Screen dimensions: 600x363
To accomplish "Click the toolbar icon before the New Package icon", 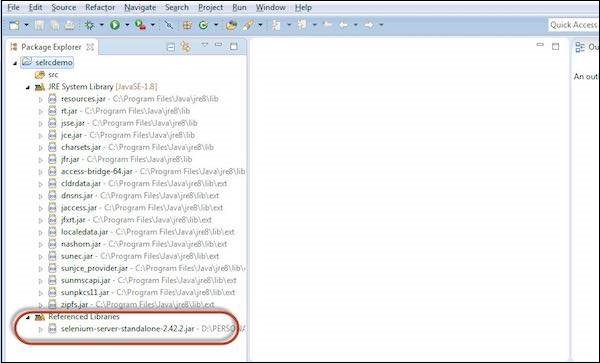I will coord(169,25).
